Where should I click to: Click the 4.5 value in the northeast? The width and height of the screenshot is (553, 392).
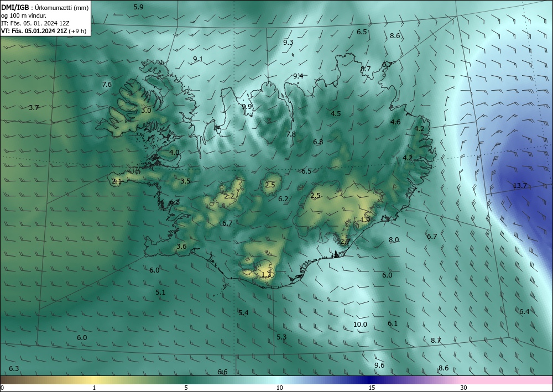(336, 113)
